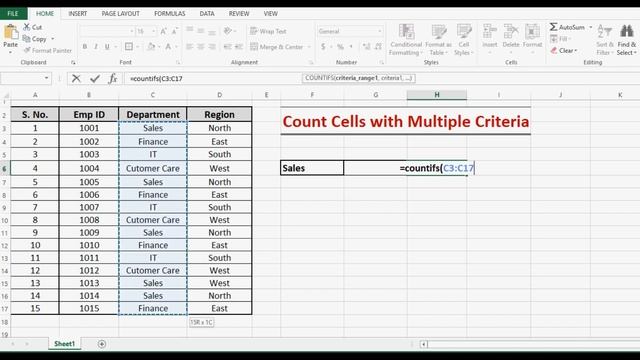Select column C header

click(153, 95)
